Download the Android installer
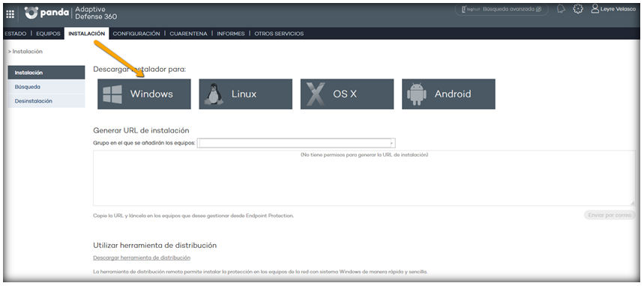Screen dimensions: 644x286 pos(448,94)
